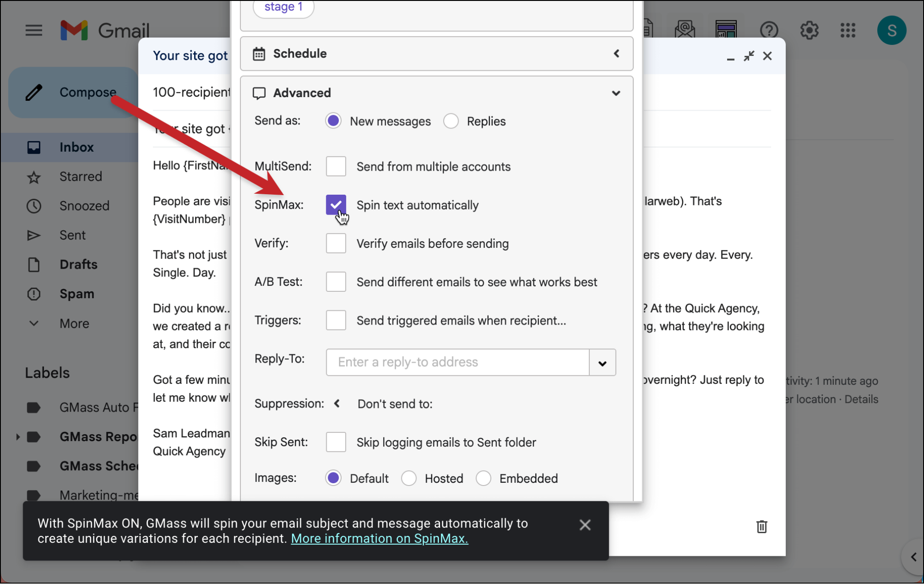
Task: Expand GMass Reports label triangle
Action: tap(18, 436)
